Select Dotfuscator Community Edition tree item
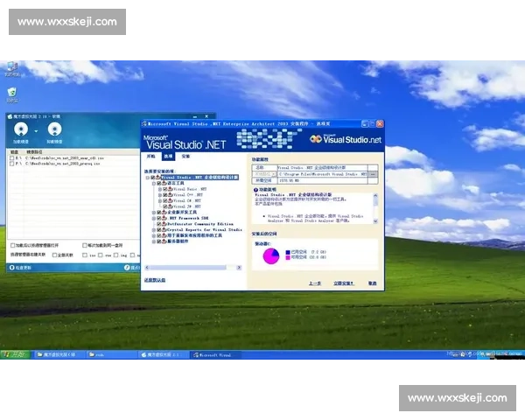525x420 pixels. pos(200,224)
